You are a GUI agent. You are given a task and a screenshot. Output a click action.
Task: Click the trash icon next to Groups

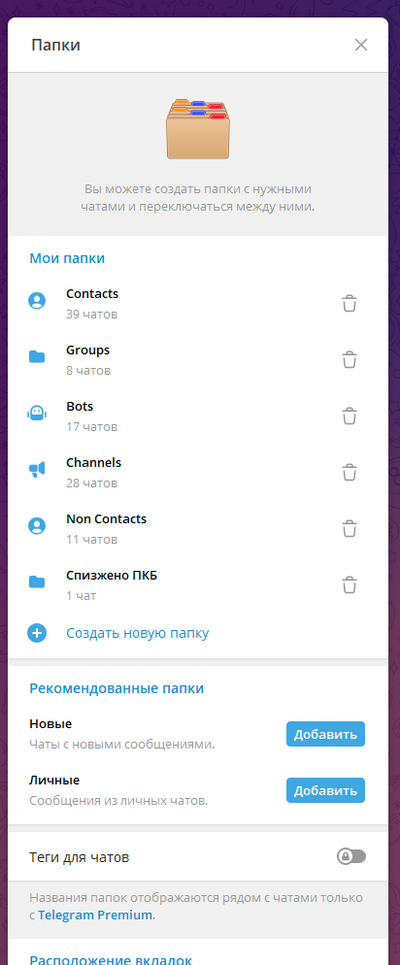pyautogui.click(x=350, y=359)
